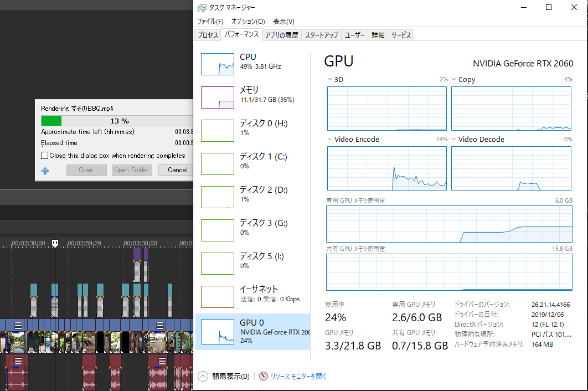This screenshot has width=588, height=391.
Task: Click the Task Manager title bar icon
Action: tap(202, 8)
